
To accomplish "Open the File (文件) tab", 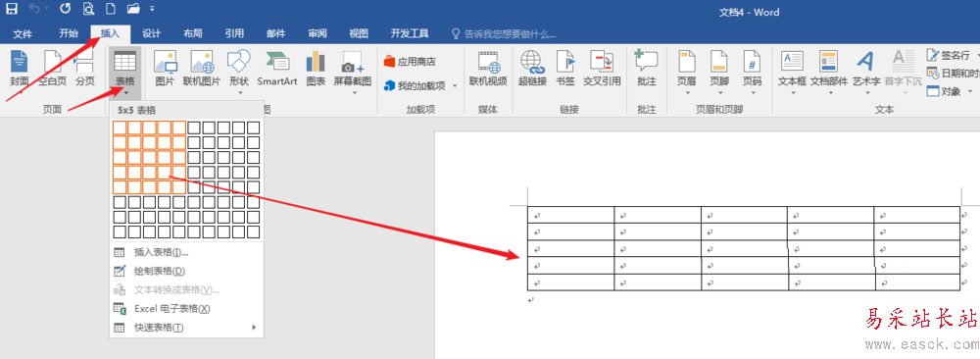I will [x=24, y=33].
